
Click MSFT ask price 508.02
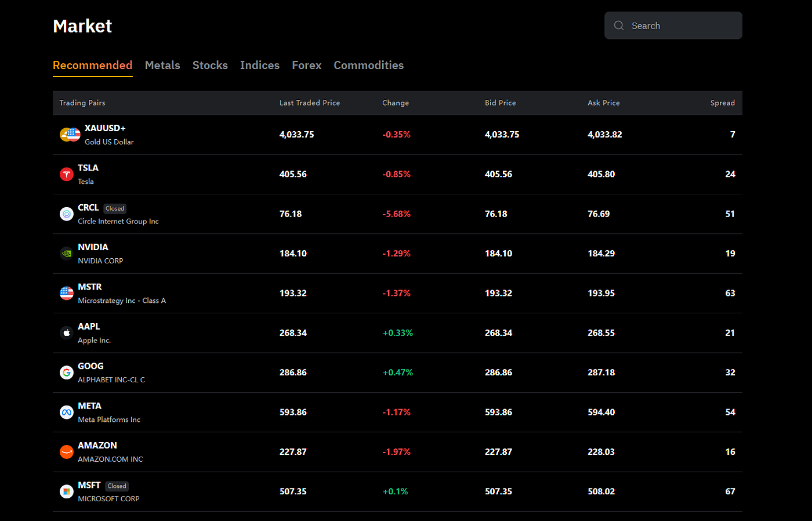(601, 491)
